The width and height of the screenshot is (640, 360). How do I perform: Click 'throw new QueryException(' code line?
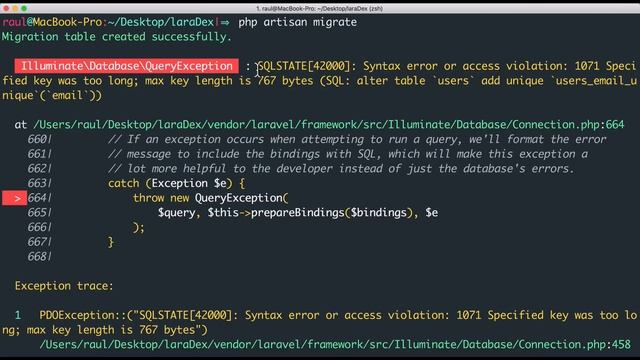(x=211, y=198)
